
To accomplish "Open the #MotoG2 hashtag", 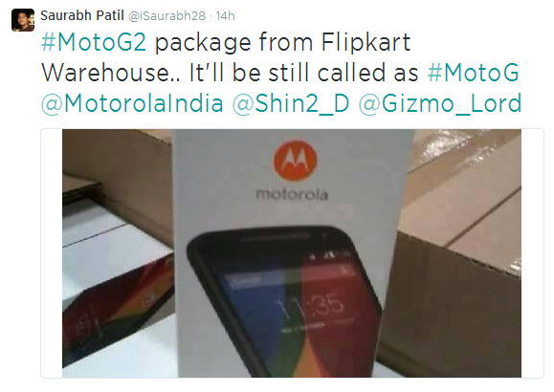I will (94, 42).
